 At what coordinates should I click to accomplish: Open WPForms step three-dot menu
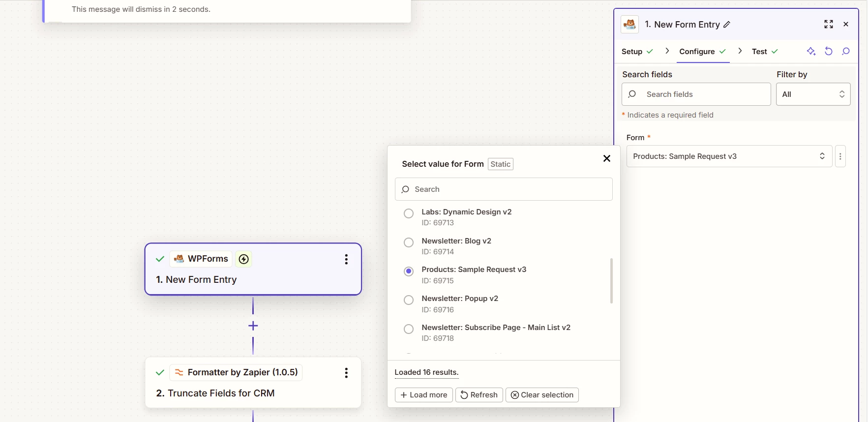[346, 259]
